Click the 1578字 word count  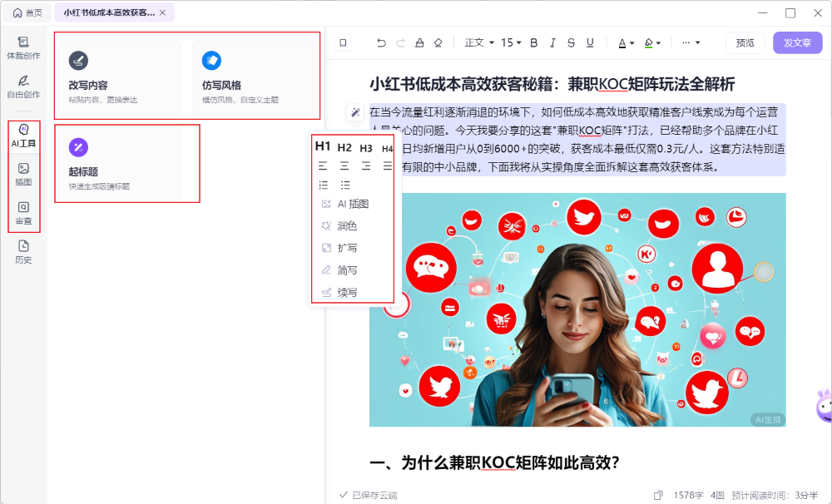coord(688,495)
